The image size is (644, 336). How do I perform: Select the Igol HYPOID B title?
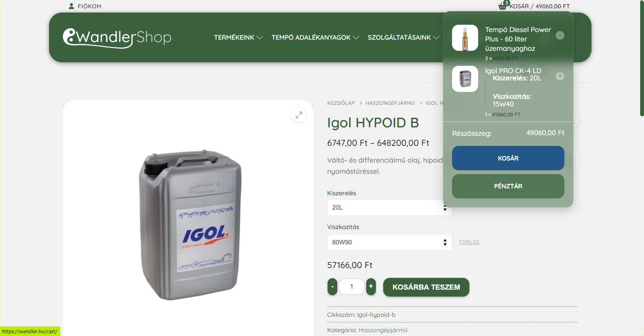pyautogui.click(x=373, y=123)
